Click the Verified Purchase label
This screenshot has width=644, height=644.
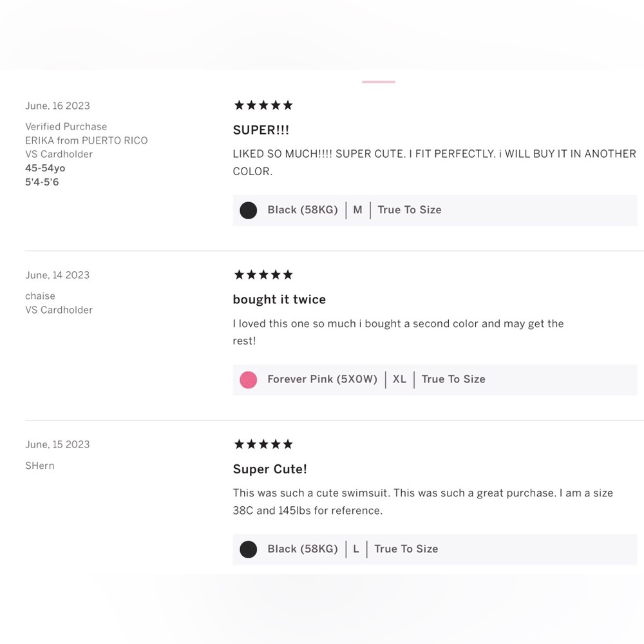66,126
